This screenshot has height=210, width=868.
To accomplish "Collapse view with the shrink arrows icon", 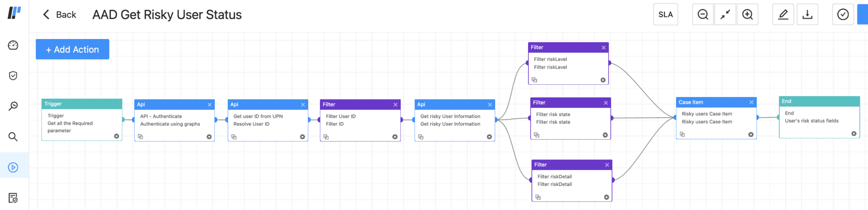I will [725, 14].
